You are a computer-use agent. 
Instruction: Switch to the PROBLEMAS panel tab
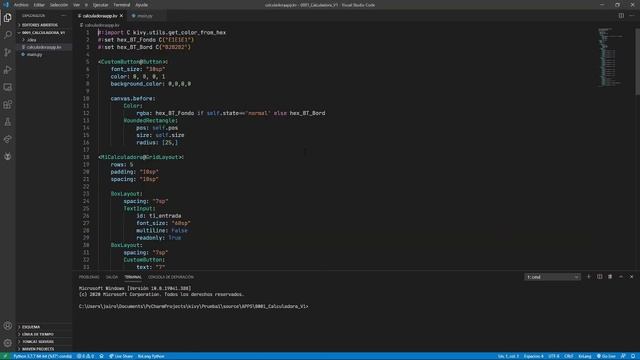(89, 277)
